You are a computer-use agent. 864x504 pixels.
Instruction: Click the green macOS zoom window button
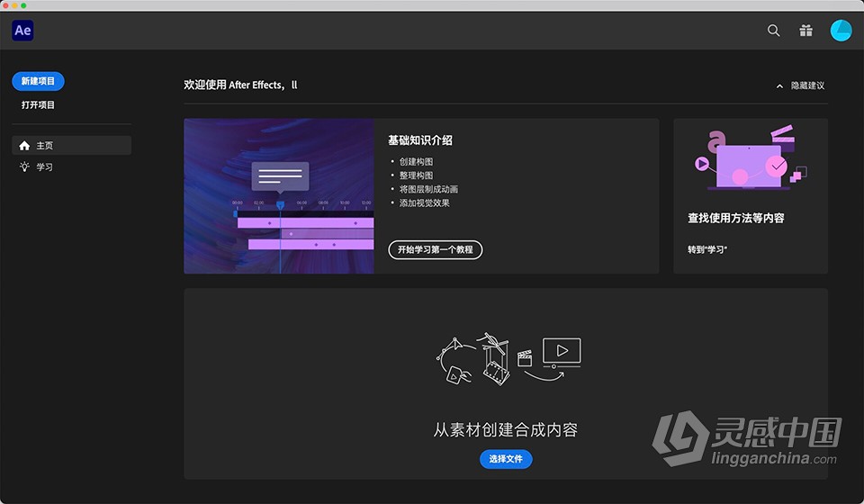pos(23,5)
